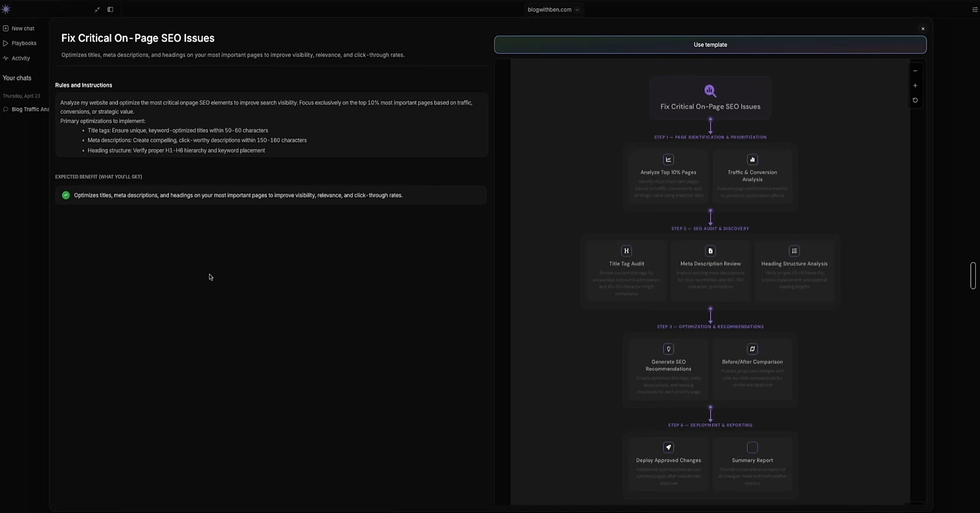Click the Analyze Top 10% Pages icon
The image size is (980, 513).
coord(668,160)
